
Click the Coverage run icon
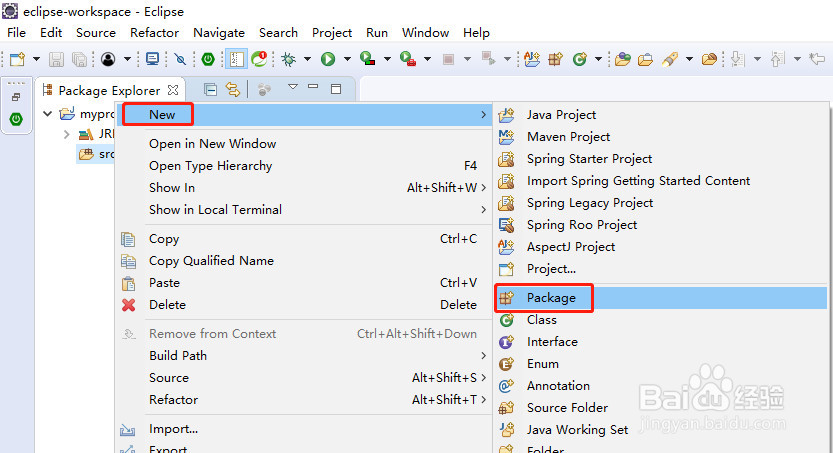pyautogui.click(x=368, y=58)
